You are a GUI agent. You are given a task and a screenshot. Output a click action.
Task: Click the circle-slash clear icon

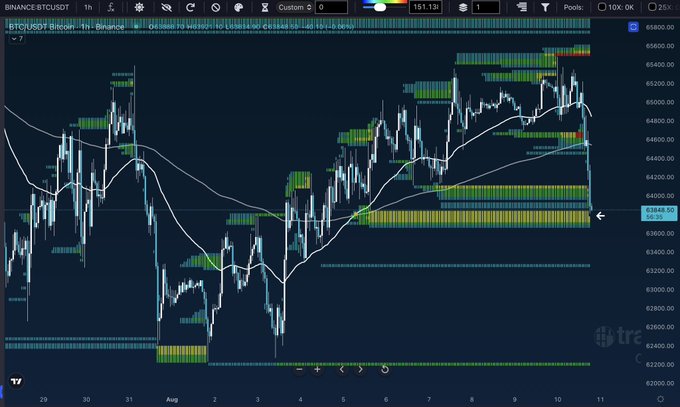click(216, 7)
